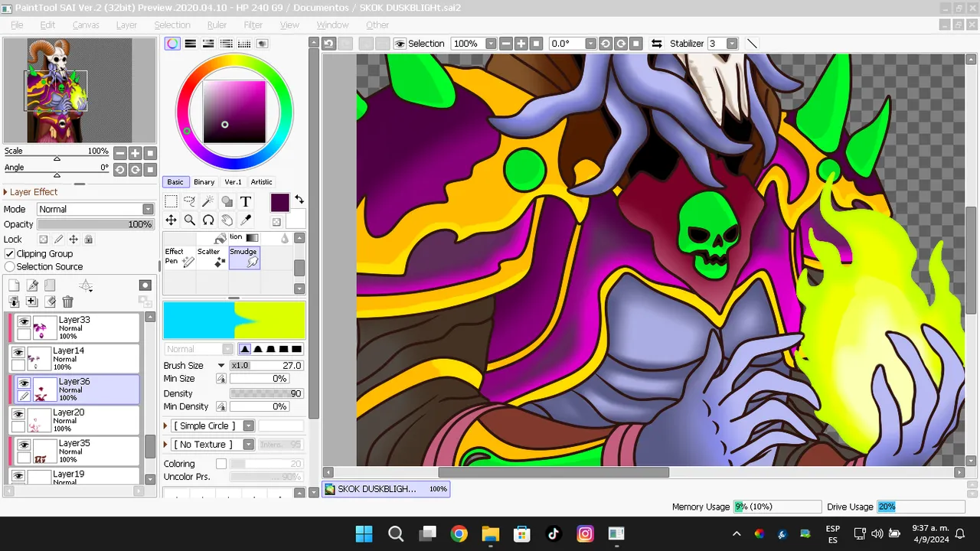Adjust the layer Opacity slider
The width and height of the screenshot is (980, 551).
click(95, 224)
